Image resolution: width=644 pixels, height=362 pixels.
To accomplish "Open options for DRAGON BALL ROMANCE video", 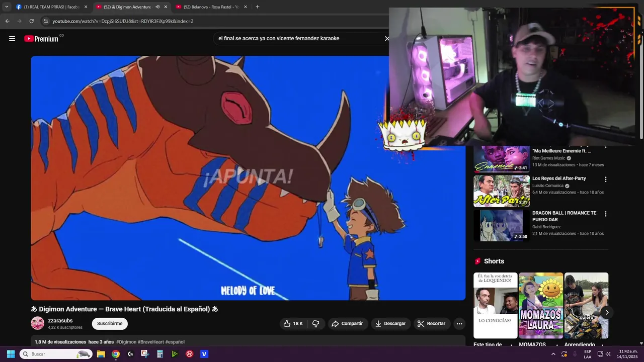I will pyautogui.click(x=605, y=214).
